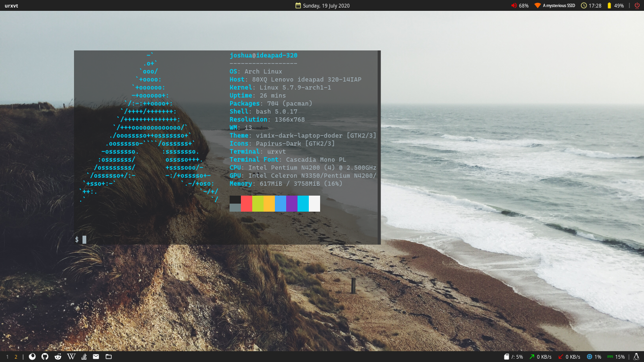
Task: Click the 'OS: Arch Linux' line
Action: (x=256, y=72)
